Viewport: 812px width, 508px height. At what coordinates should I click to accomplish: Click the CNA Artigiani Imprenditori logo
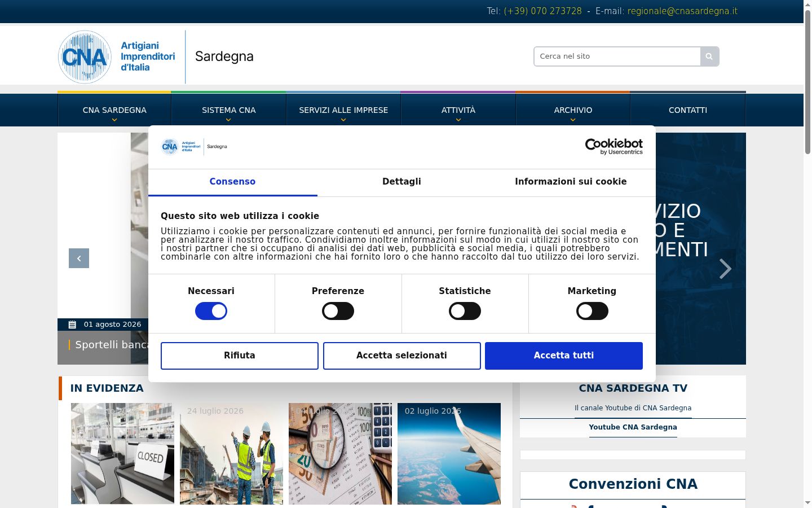pyautogui.click(x=117, y=57)
